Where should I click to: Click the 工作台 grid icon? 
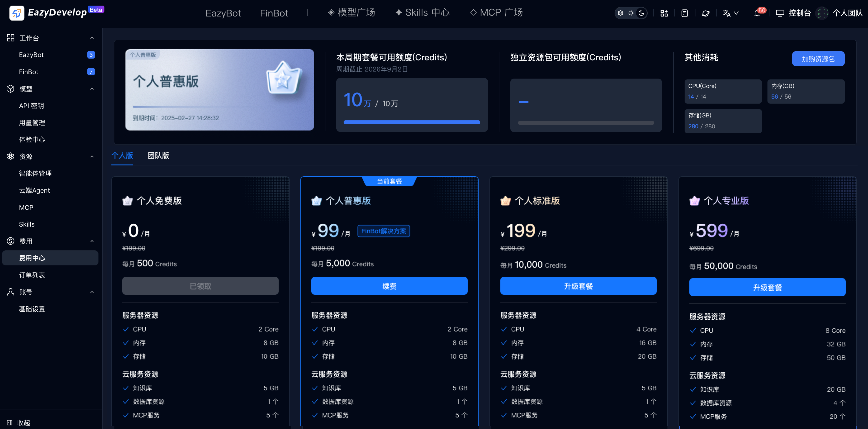[x=10, y=38]
